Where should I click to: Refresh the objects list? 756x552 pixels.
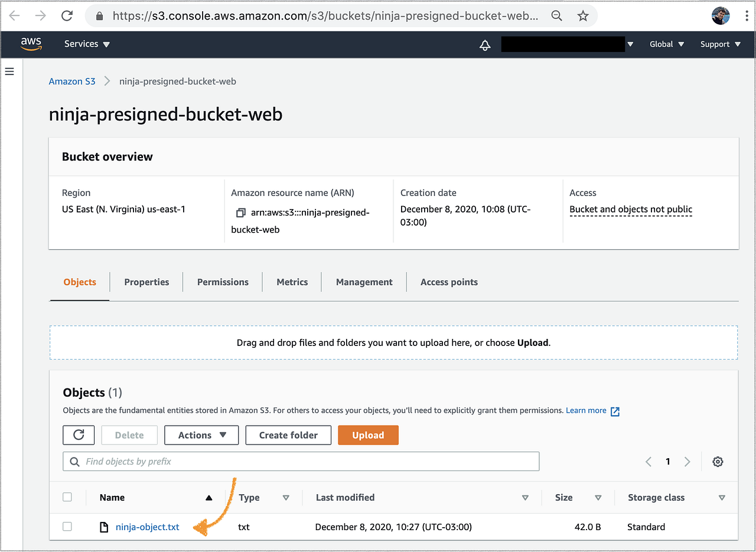(x=79, y=435)
